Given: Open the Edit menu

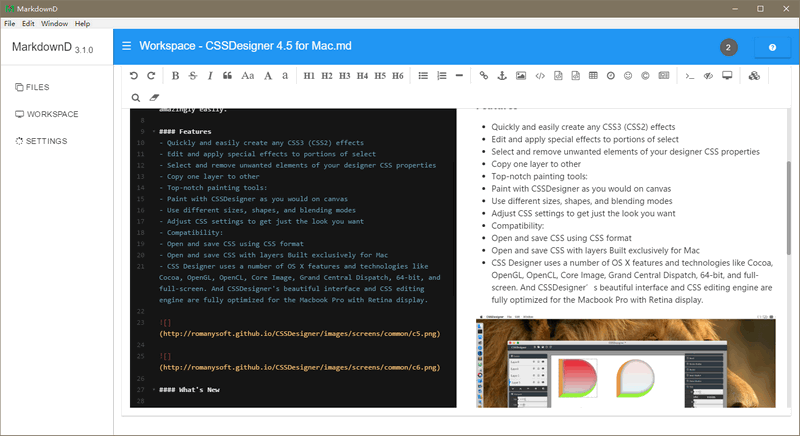Looking at the screenshot, I should tap(28, 23).
